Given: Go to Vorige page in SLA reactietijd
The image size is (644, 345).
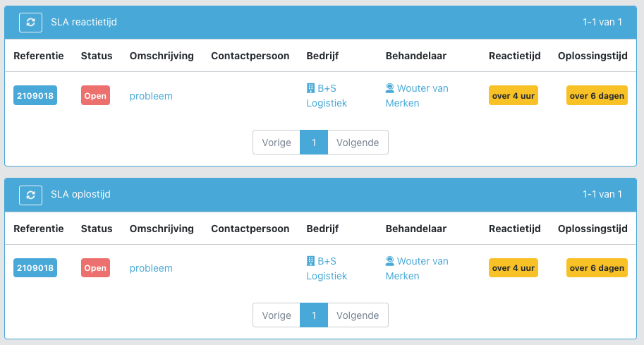Looking at the screenshot, I should pos(277,143).
